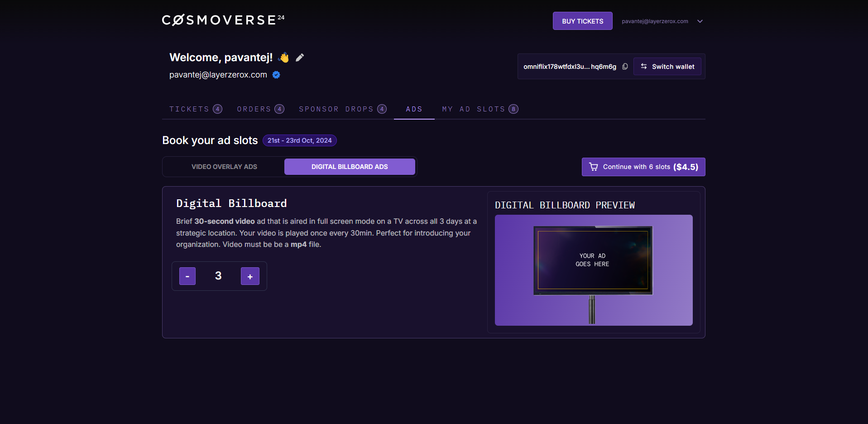
Task: Select Digital Billboard Ads option
Action: (x=350, y=167)
